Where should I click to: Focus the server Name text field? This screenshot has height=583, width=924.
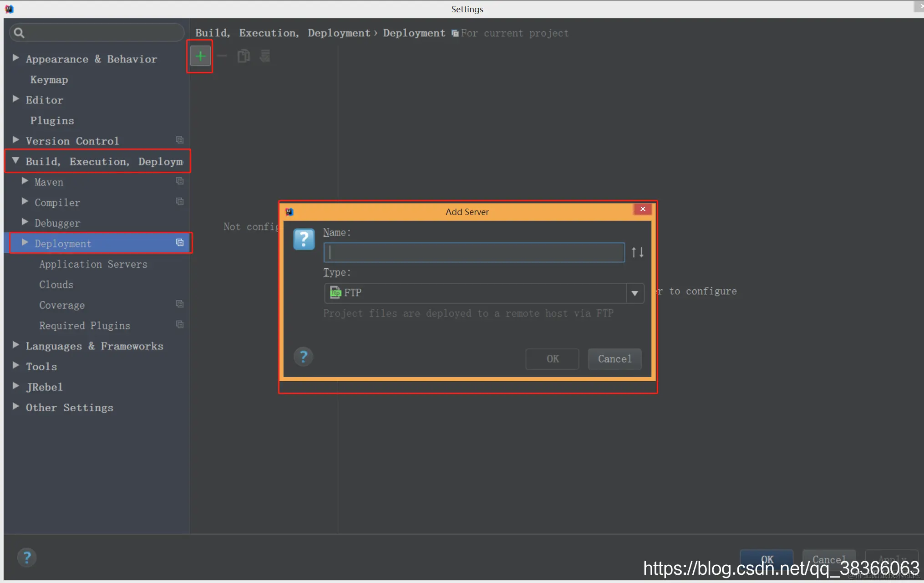point(473,252)
